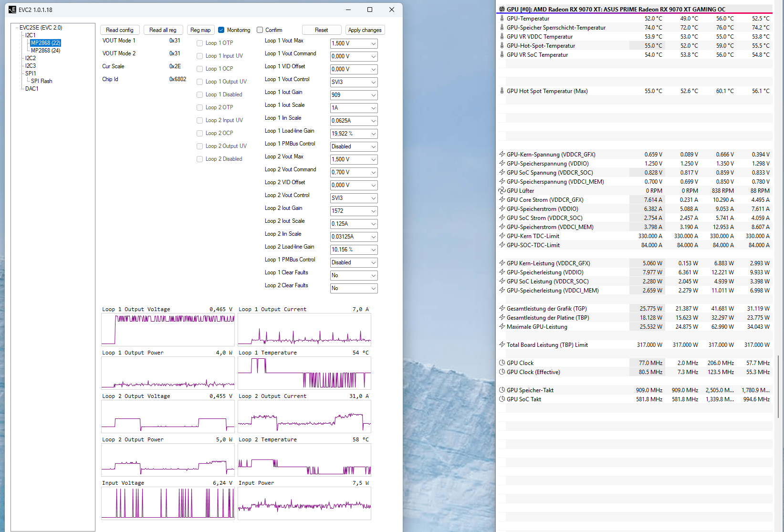
Task: Open Loop 2 Clear Faults dropdown
Action: pos(354,288)
